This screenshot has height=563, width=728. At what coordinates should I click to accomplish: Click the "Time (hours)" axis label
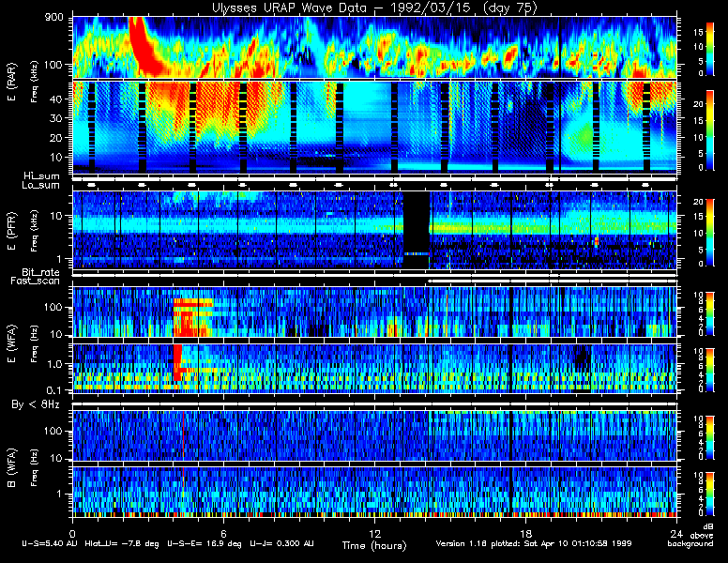tap(374, 545)
